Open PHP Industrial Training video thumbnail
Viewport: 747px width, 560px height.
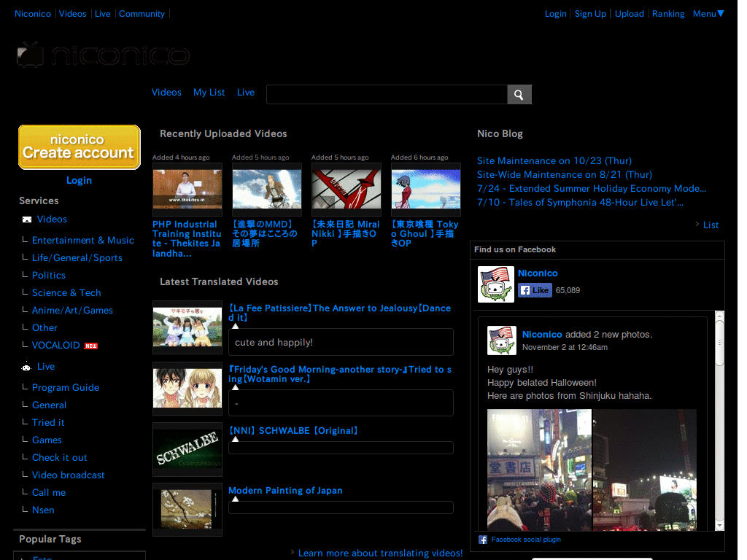pyautogui.click(x=187, y=190)
